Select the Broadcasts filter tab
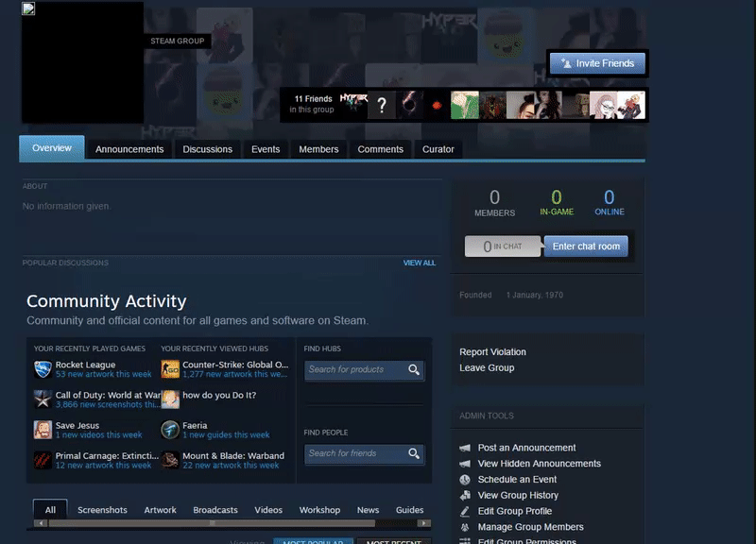 point(215,510)
